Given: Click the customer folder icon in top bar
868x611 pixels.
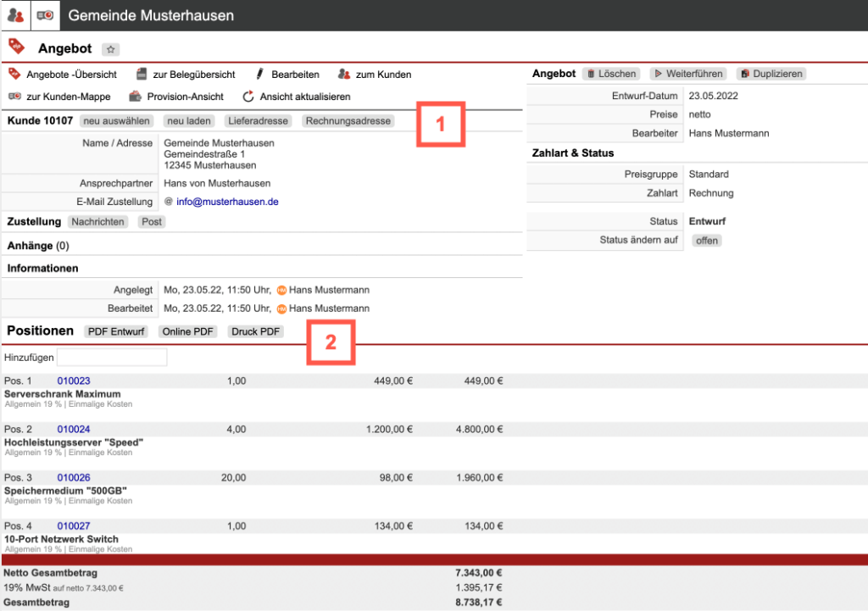Looking at the screenshot, I should tap(45, 15).
